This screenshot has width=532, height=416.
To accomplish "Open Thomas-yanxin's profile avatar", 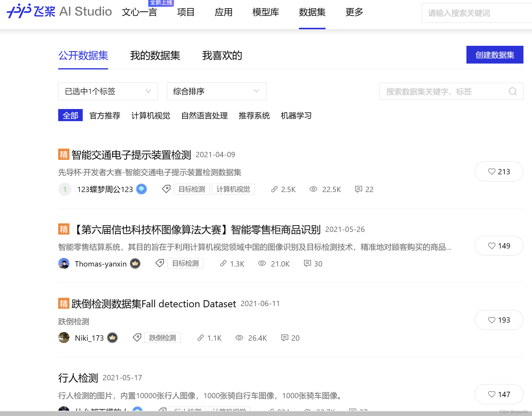I will tap(64, 264).
